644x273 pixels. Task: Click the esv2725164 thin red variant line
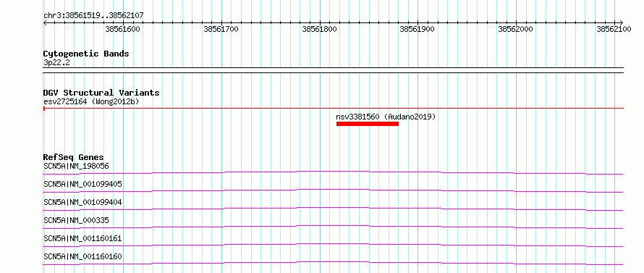click(x=334, y=109)
